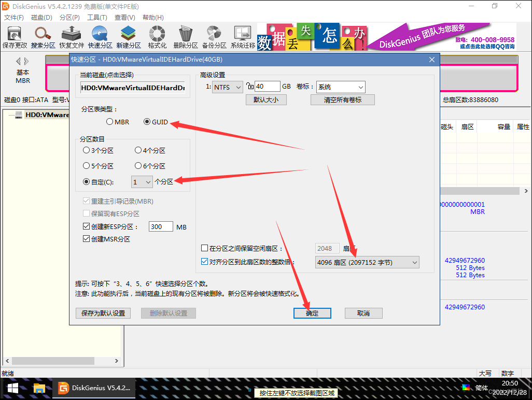
Task: Click the Delete Partition (删除分区) toolbar icon
Action: [186, 37]
